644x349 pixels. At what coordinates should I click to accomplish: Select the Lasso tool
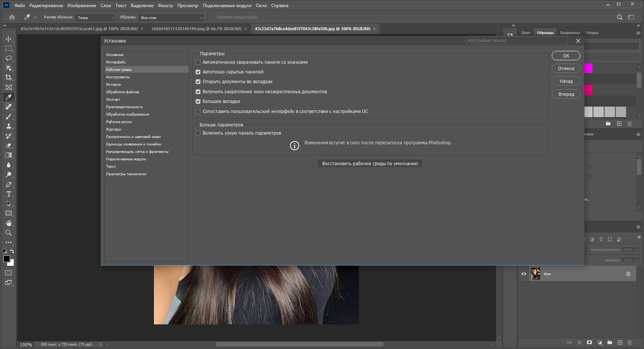coord(9,58)
